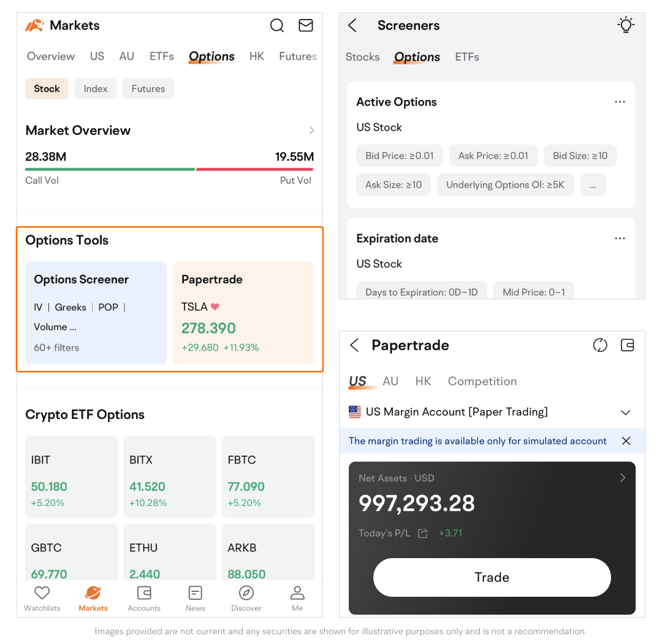Switch to the ETFs tab in Markets
This screenshot has height=644, width=662.
coord(162,56)
